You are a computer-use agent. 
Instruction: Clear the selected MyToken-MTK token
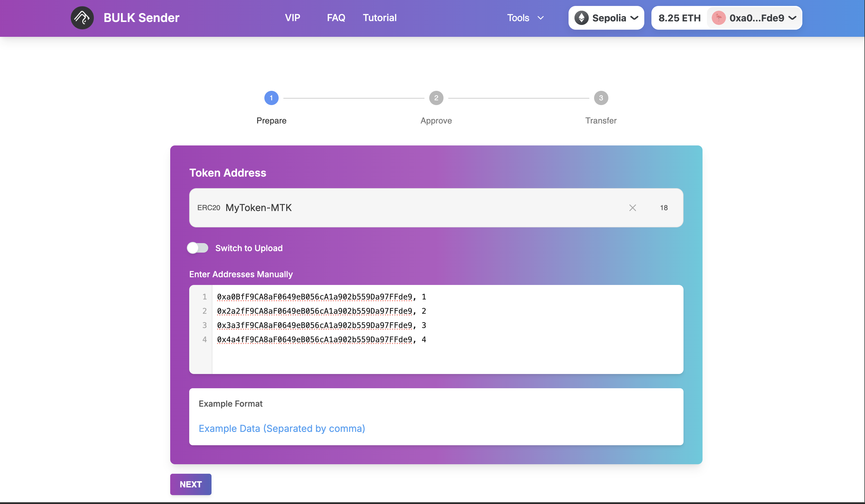coord(633,207)
